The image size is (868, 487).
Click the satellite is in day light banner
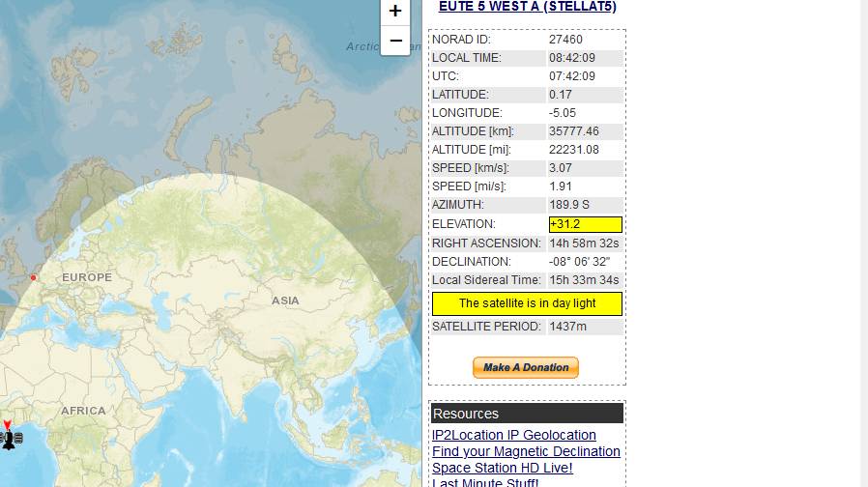click(527, 303)
